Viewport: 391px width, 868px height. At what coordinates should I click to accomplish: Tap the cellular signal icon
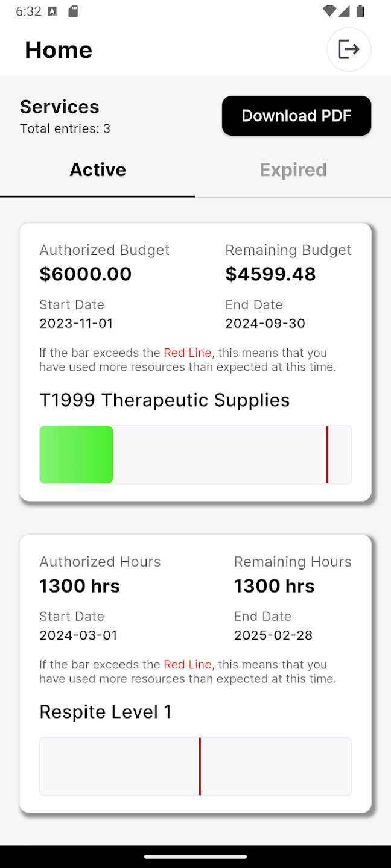pyautogui.click(x=345, y=11)
